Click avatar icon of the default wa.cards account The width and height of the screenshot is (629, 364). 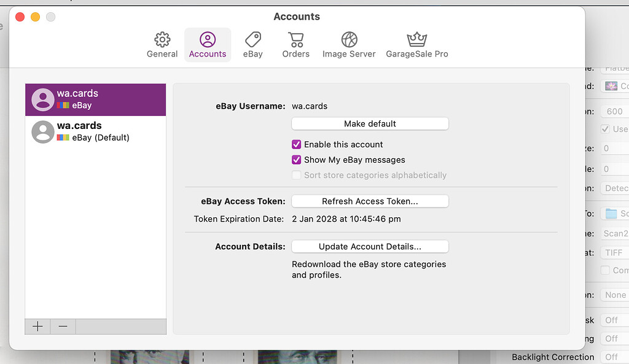click(x=43, y=132)
